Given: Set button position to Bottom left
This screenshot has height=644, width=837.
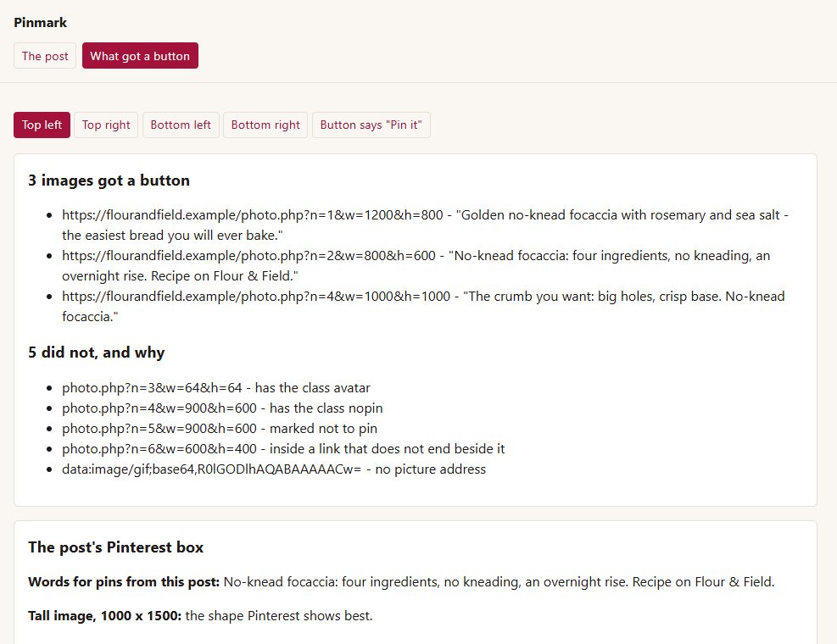Looking at the screenshot, I should (181, 125).
